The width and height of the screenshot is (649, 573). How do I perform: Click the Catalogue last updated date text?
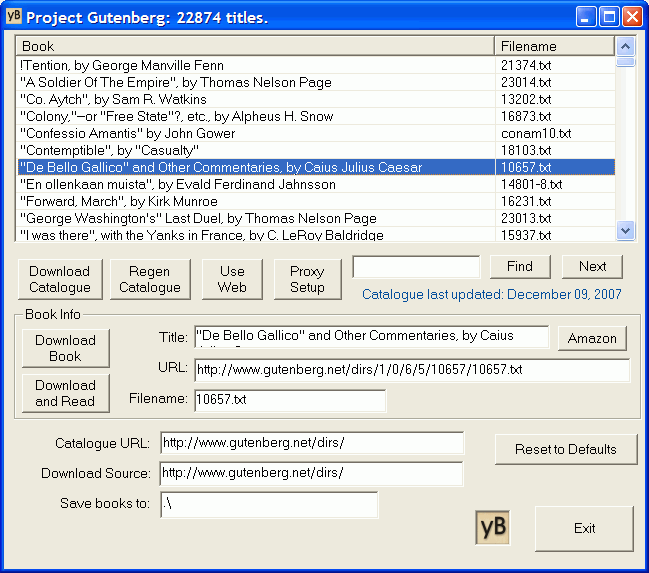pos(492,294)
